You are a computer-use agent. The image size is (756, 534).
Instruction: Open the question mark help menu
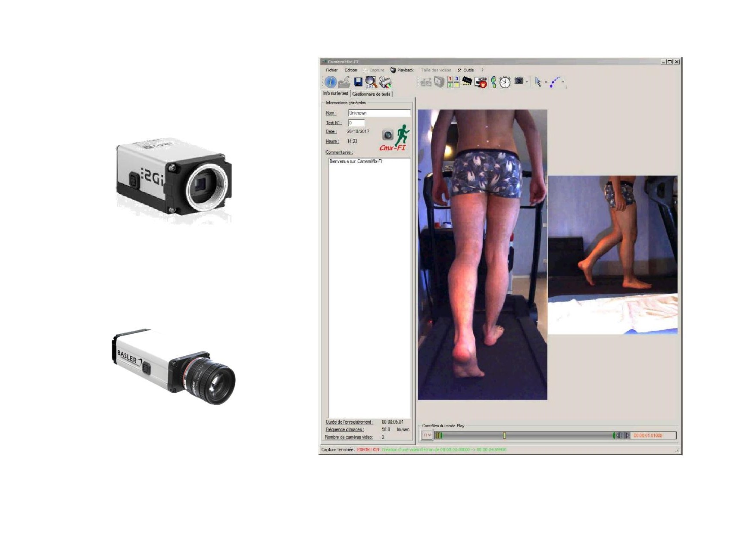click(x=482, y=70)
